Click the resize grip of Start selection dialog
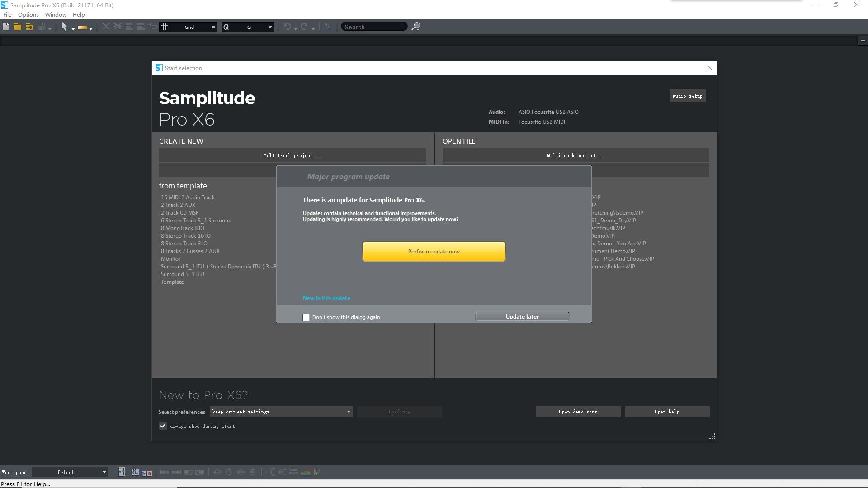The height and width of the screenshot is (488, 868). pyautogui.click(x=712, y=436)
